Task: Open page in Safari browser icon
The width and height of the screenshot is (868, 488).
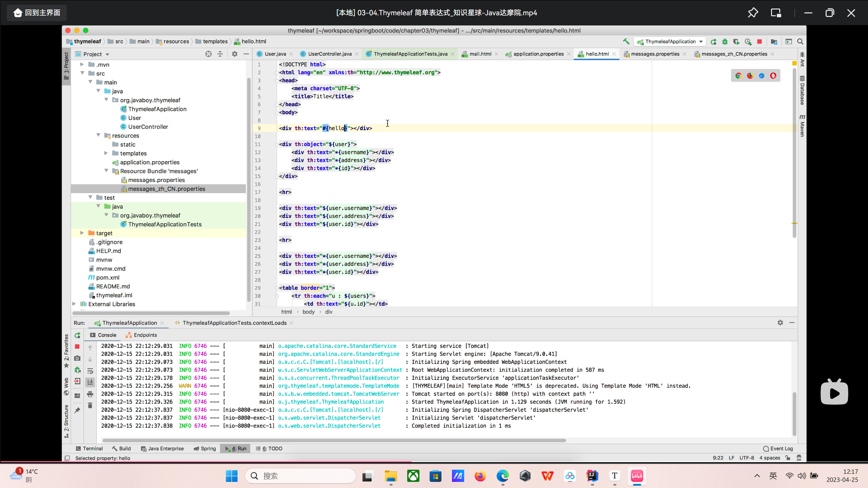Action: click(x=762, y=76)
